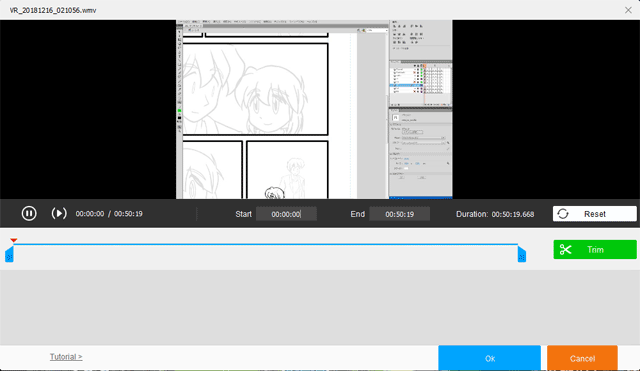The width and height of the screenshot is (640, 371).
Task: Click the End time input field
Action: 400,214
